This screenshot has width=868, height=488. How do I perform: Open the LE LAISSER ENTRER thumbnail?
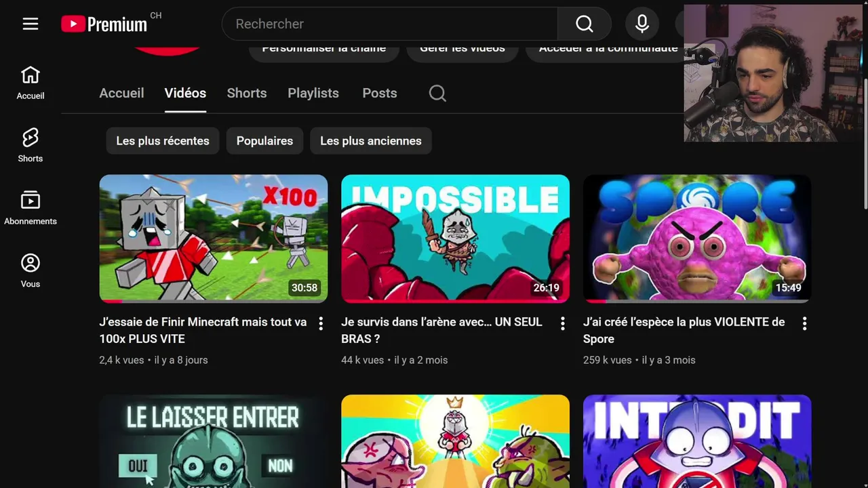click(214, 441)
